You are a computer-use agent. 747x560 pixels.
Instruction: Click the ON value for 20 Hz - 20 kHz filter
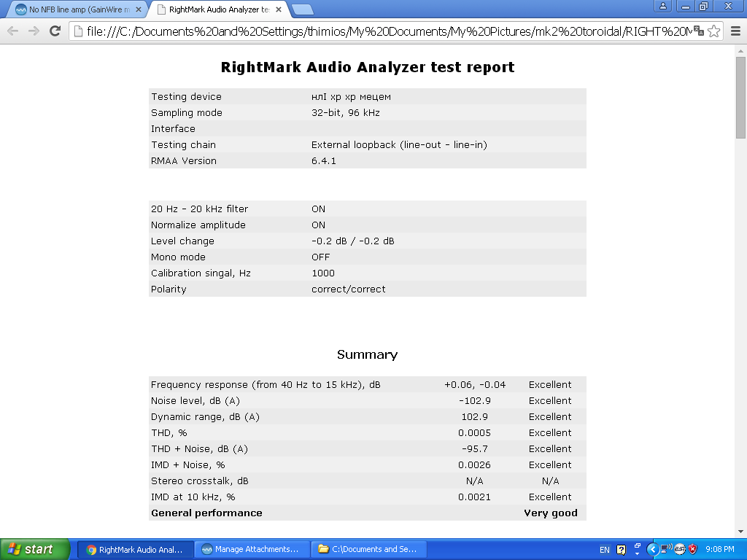pyautogui.click(x=318, y=209)
